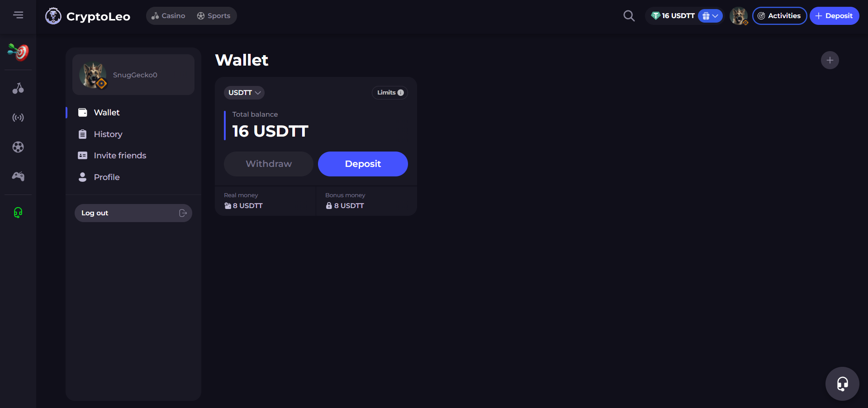Open the hamburger menu icon
Viewport: 868px width, 408px height.
coord(18,15)
